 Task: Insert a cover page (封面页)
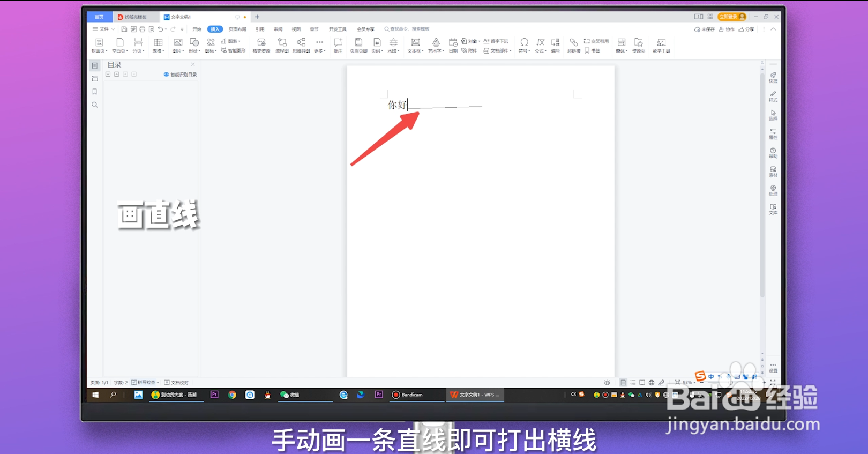(99, 46)
